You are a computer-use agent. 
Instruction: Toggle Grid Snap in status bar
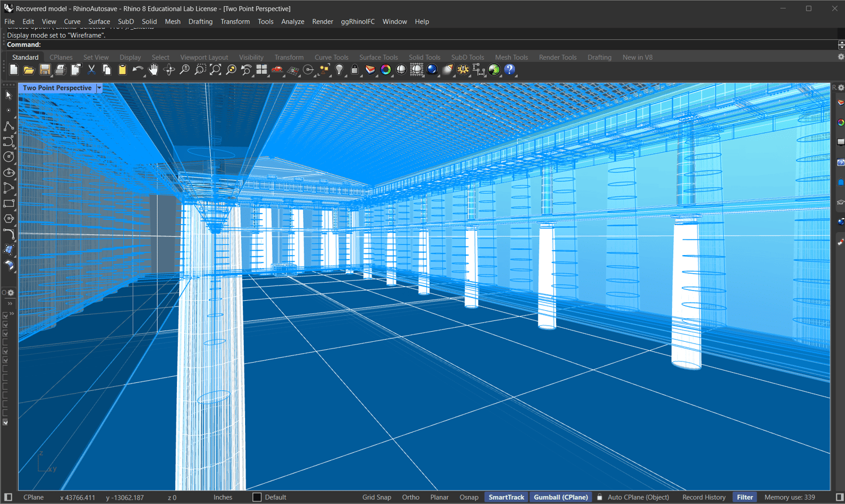(376, 497)
